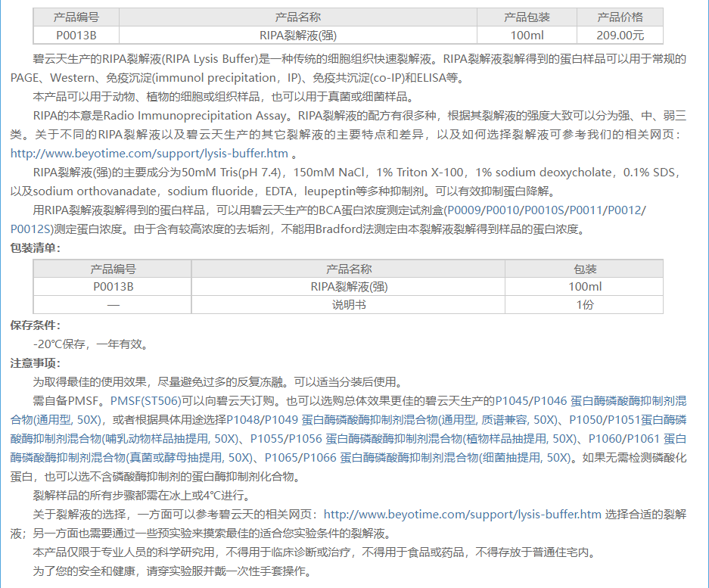
Task: Click the 1份 cell in the packing list
Action: (x=585, y=305)
